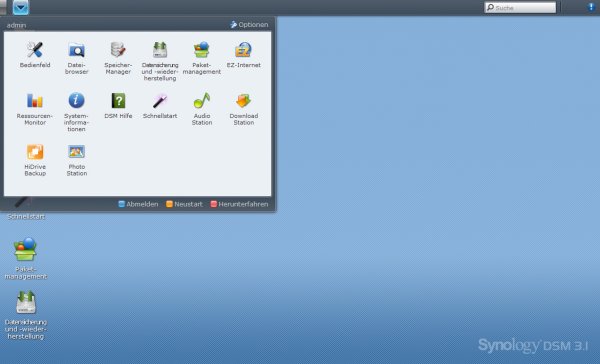This screenshot has width=600, height=364.
Task: Open Audio Station icon
Action: (x=202, y=101)
